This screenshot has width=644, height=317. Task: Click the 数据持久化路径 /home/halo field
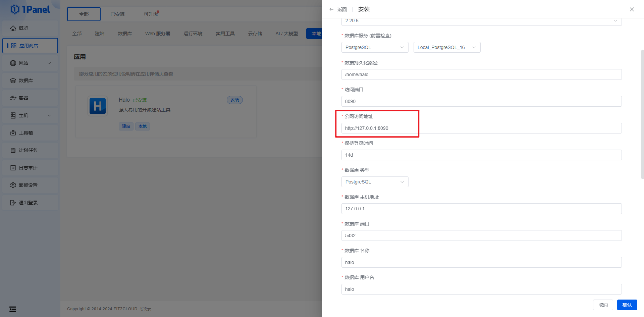[481, 74]
